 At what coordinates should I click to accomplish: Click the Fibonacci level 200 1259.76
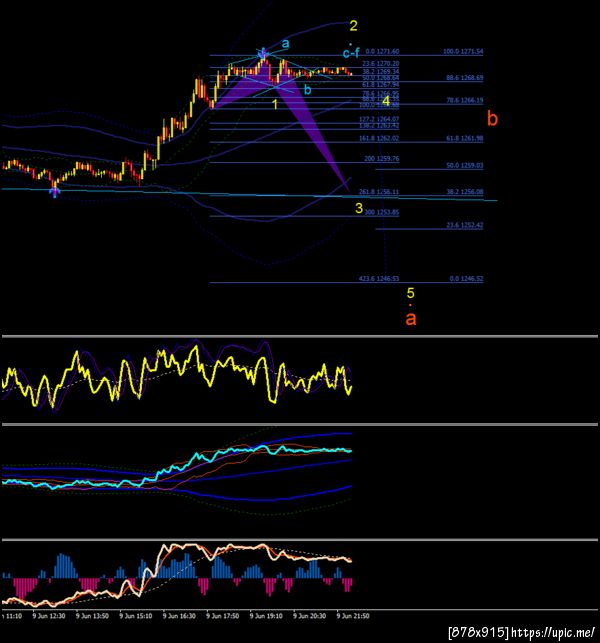coord(381,158)
